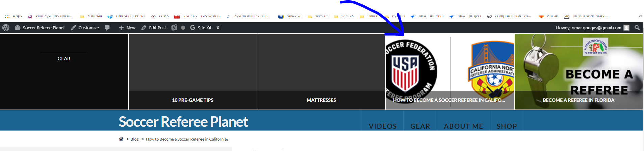Click the X item in admin bar

click(x=218, y=28)
